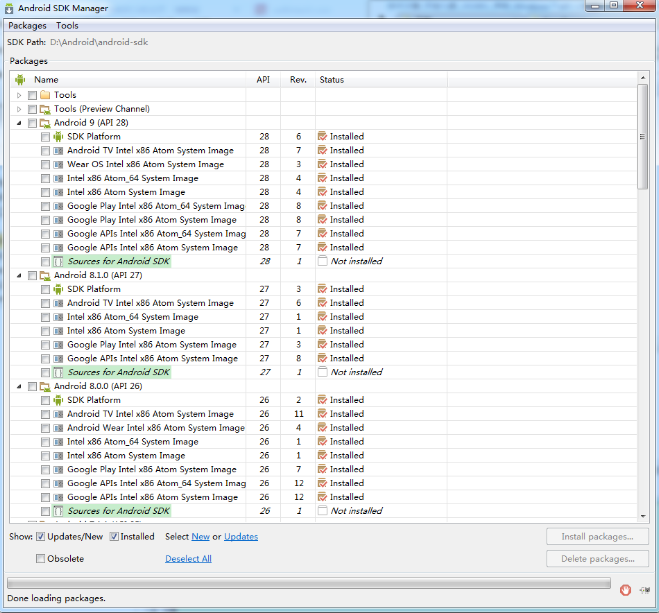Click installed status icon for SDK Platform API 28
The width and height of the screenshot is (659, 613).
pyautogui.click(x=322, y=137)
